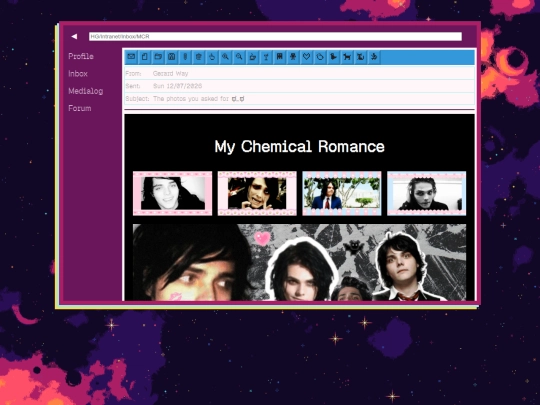Click the cocktail glass icon

point(266,57)
